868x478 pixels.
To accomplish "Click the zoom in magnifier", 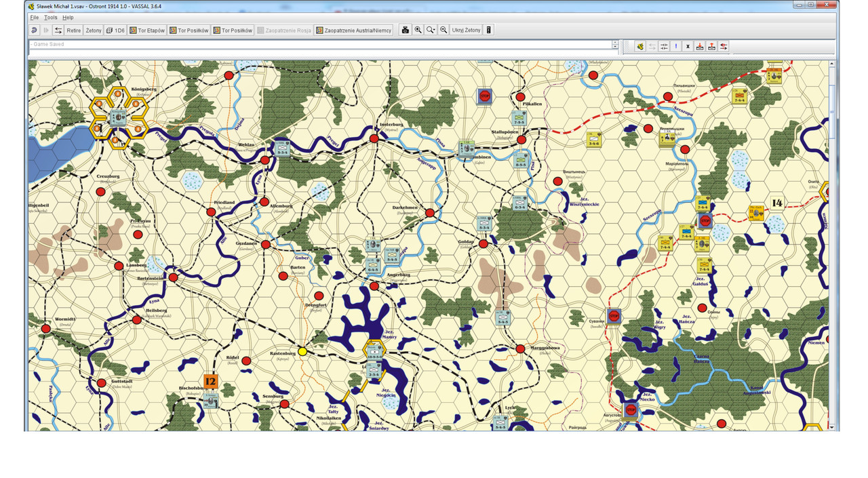I will click(x=418, y=30).
